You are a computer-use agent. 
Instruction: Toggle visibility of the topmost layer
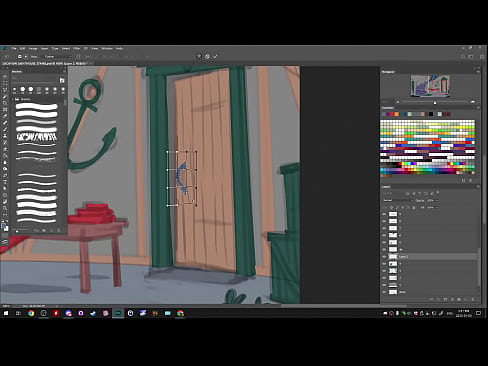pyautogui.click(x=384, y=214)
